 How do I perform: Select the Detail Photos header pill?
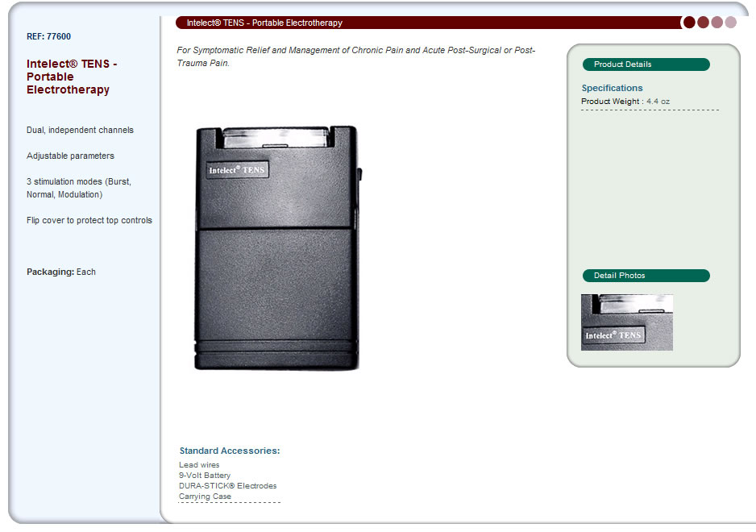tap(646, 276)
